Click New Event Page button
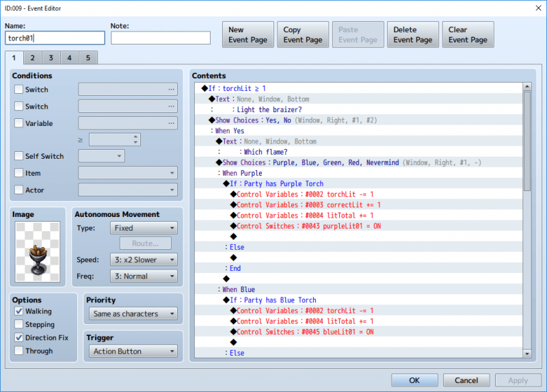The image size is (547, 392). pos(248,35)
